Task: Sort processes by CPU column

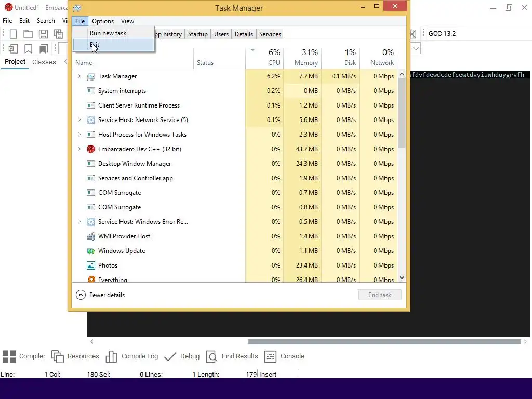Action: 264,58
